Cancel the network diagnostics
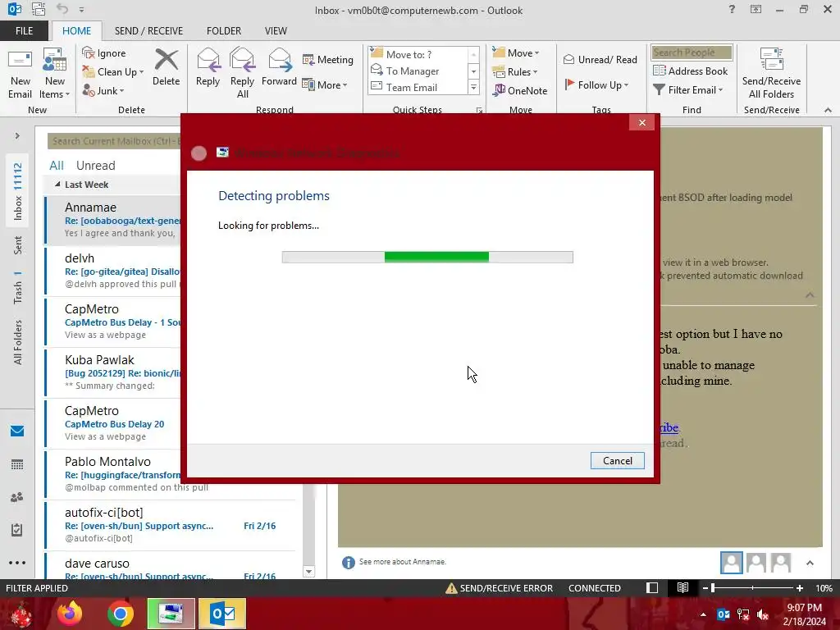Image resolution: width=840 pixels, height=630 pixels. [x=617, y=461]
